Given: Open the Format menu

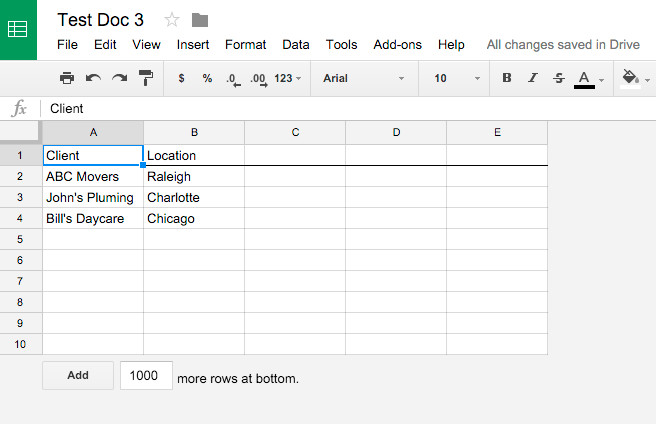Looking at the screenshot, I should [246, 44].
